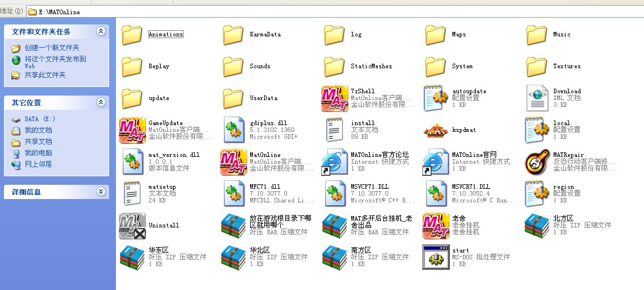The height and width of the screenshot is (290, 644).
Task: Select the matsetup text document icon
Action: (132, 193)
